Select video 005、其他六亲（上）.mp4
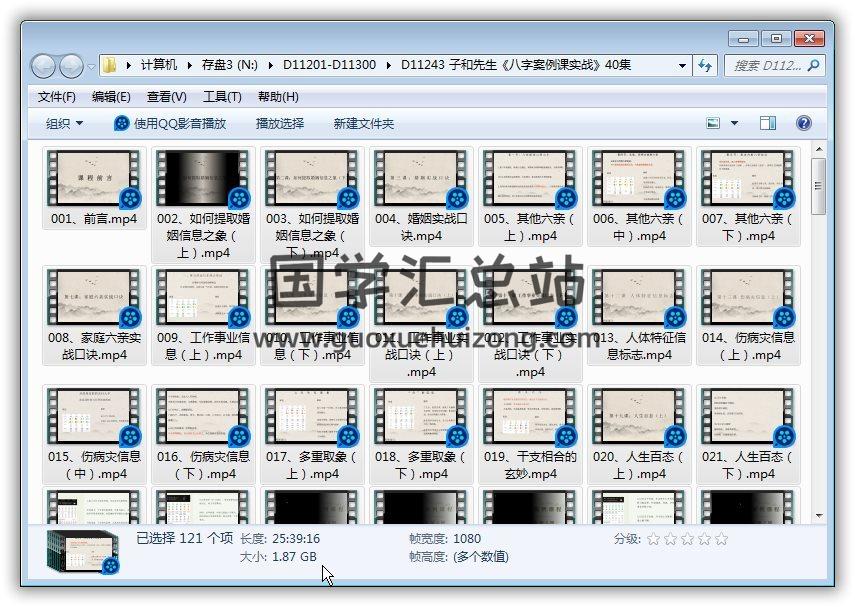855x607 pixels. coord(531,196)
